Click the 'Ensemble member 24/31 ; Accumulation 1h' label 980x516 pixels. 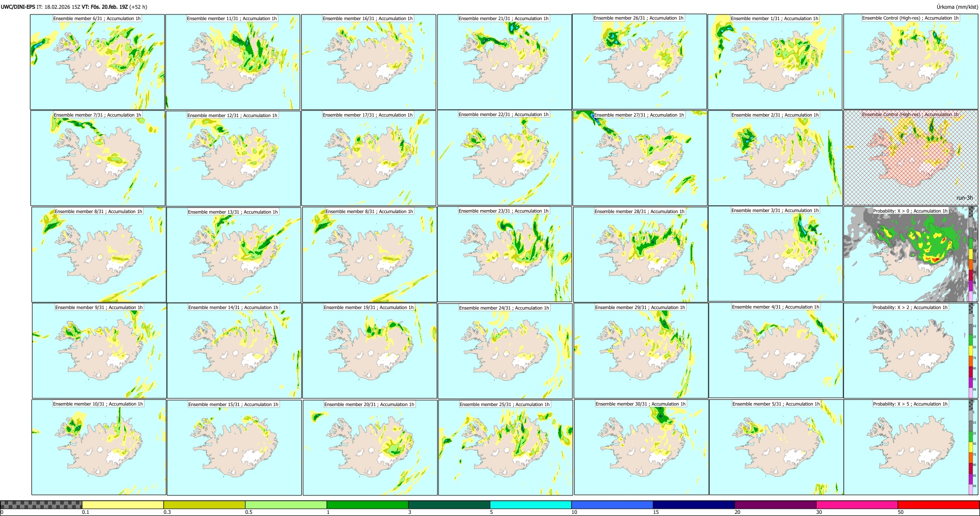click(x=504, y=308)
